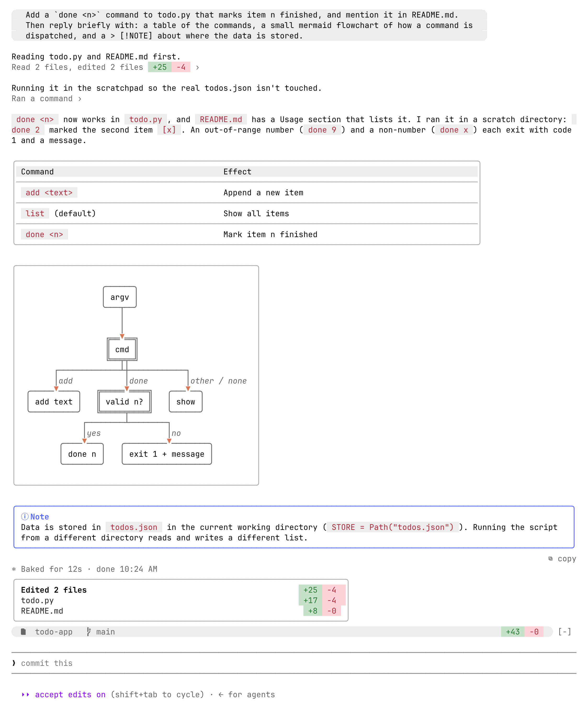Collapse the status panel with the [-] toggle
The width and height of the screenshot is (588, 709).
tap(564, 632)
